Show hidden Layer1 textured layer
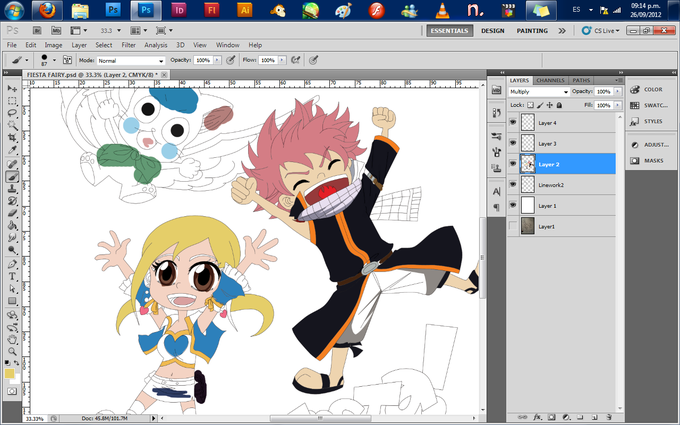Image resolution: width=680 pixels, height=425 pixels. (x=513, y=226)
